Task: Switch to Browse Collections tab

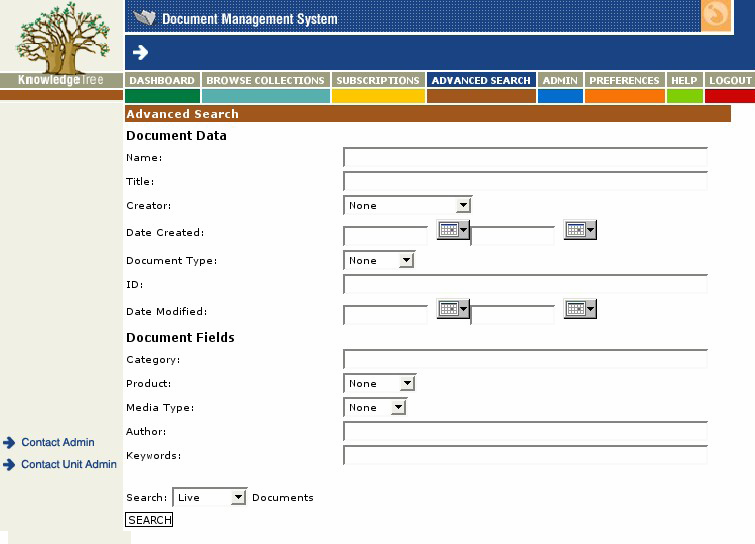Action: pyautogui.click(x=265, y=80)
